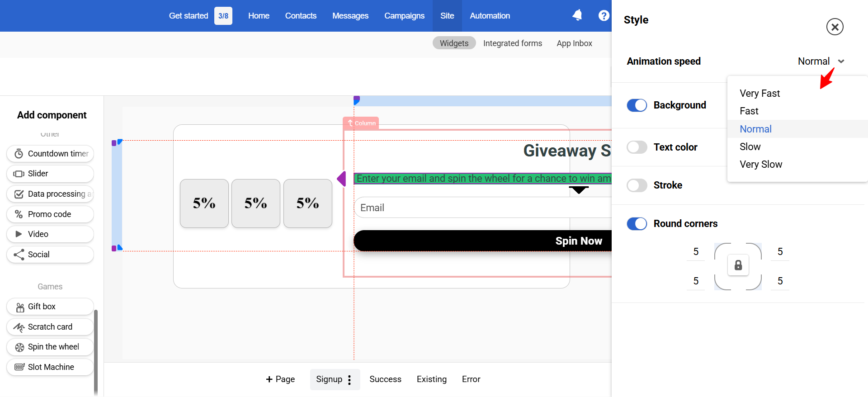Click the Slider component icon
The image size is (868, 397).
point(19,174)
